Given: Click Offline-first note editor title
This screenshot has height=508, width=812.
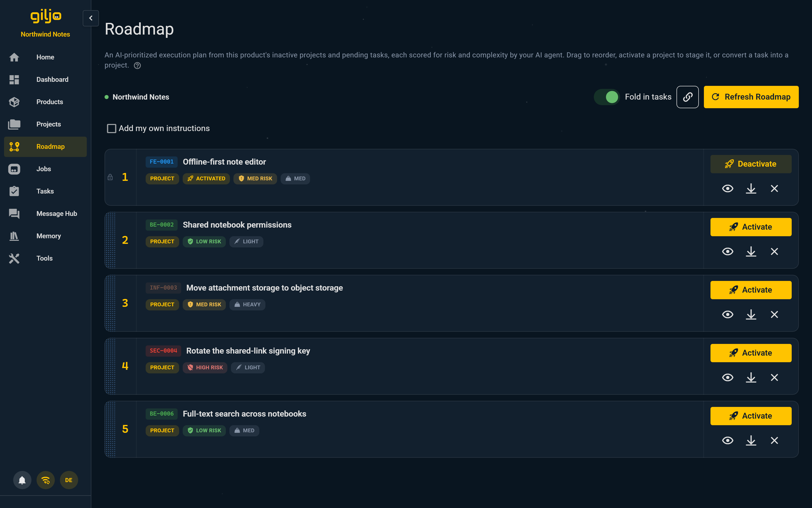Looking at the screenshot, I should coord(224,162).
